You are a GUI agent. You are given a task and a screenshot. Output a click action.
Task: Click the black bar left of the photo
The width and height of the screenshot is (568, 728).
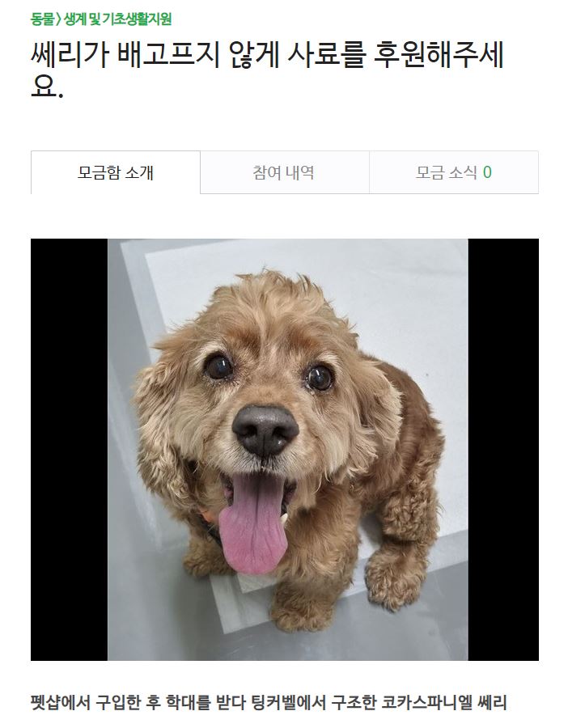tap(70, 450)
